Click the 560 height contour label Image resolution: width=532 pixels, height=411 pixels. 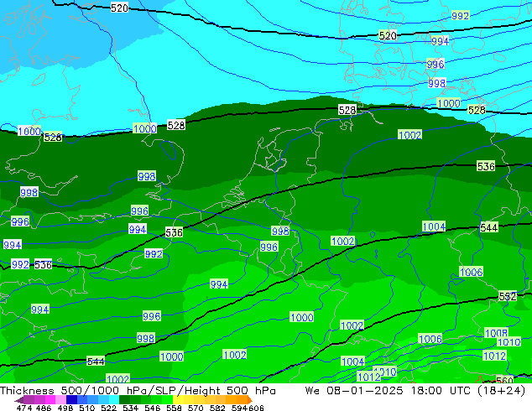click(504, 380)
